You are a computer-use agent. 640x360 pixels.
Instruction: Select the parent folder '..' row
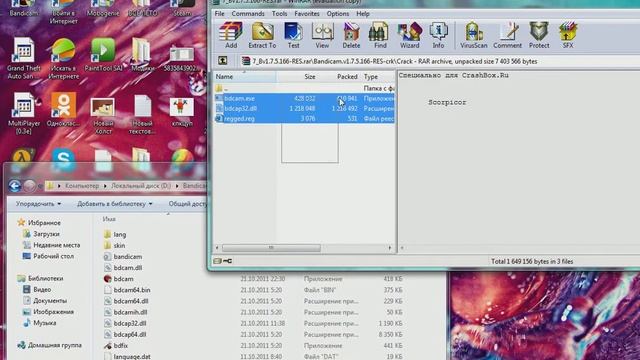pyautogui.click(x=304, y=88)
